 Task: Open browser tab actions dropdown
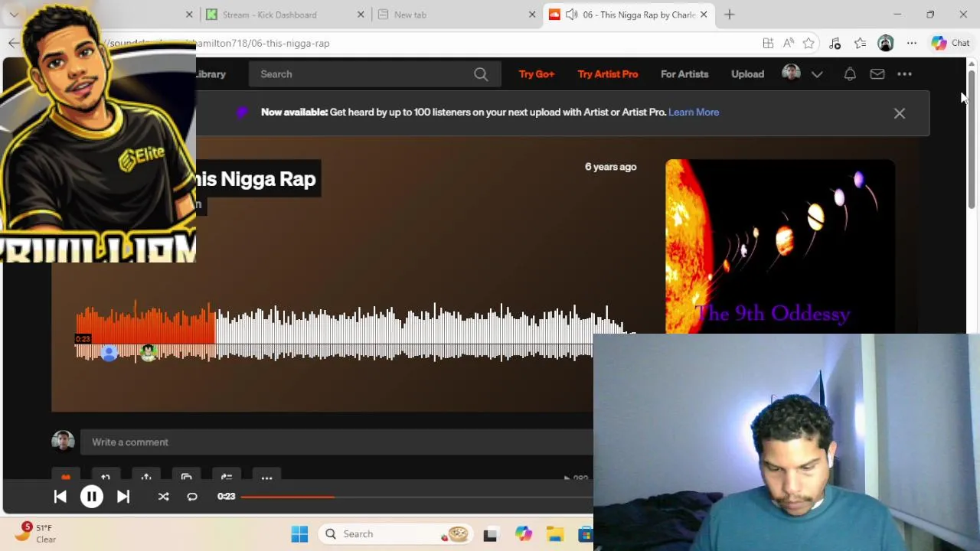pyautogui.click(x=14, y=15)
